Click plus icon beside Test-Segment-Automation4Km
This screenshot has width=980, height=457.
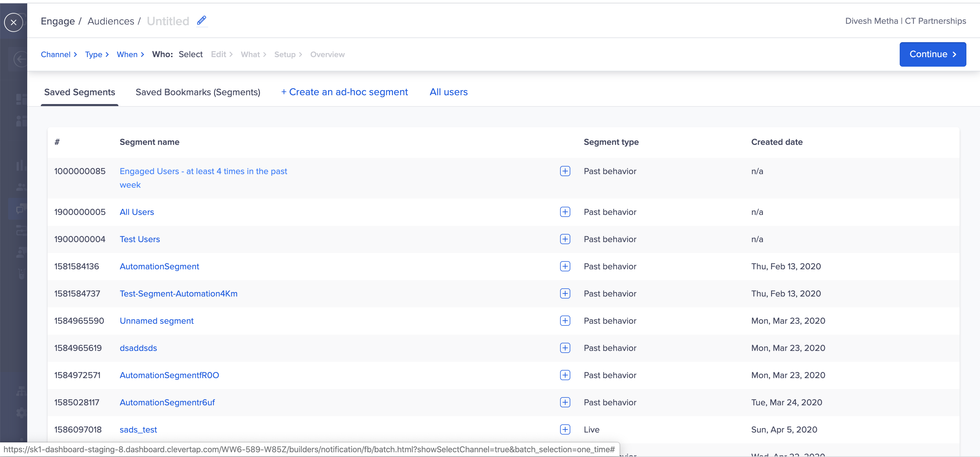pos(565,293)
